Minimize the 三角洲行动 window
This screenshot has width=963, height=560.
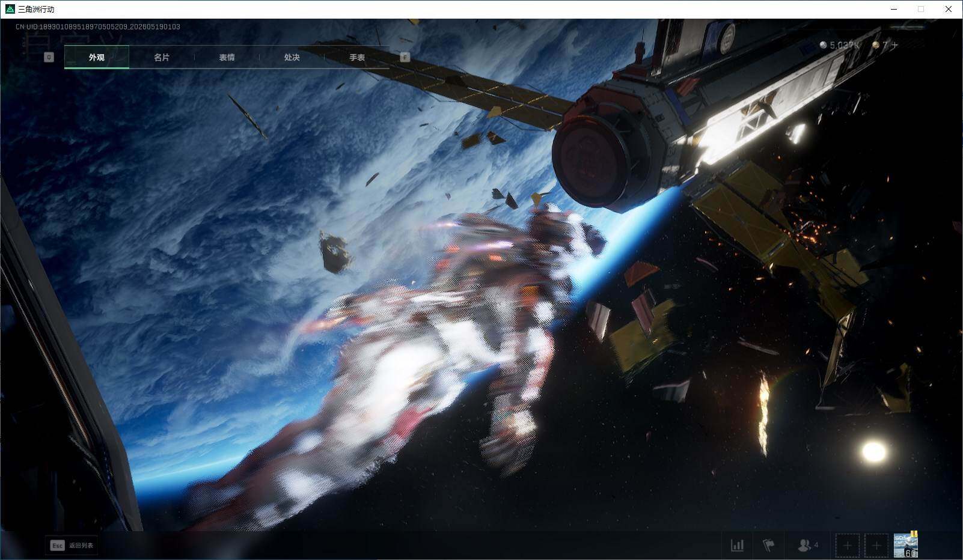coord(893,9)
